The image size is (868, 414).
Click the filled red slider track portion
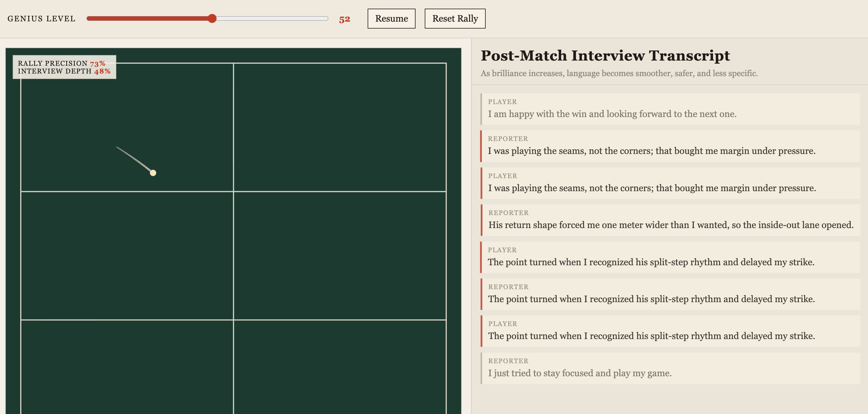pyautogui.click(x=148, y=18)
